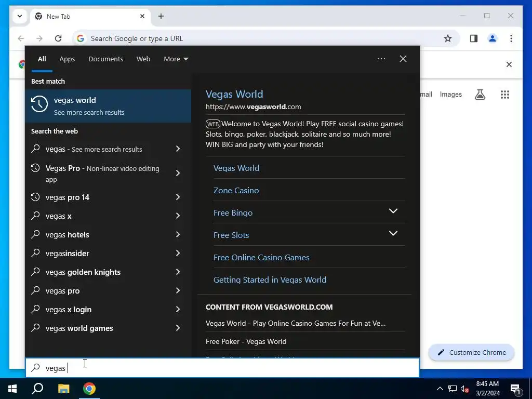This screenshot has height=399, width=532.
Task: Open Vegas World - Play Online Casino Games result
Action: [x=296, y=323]
